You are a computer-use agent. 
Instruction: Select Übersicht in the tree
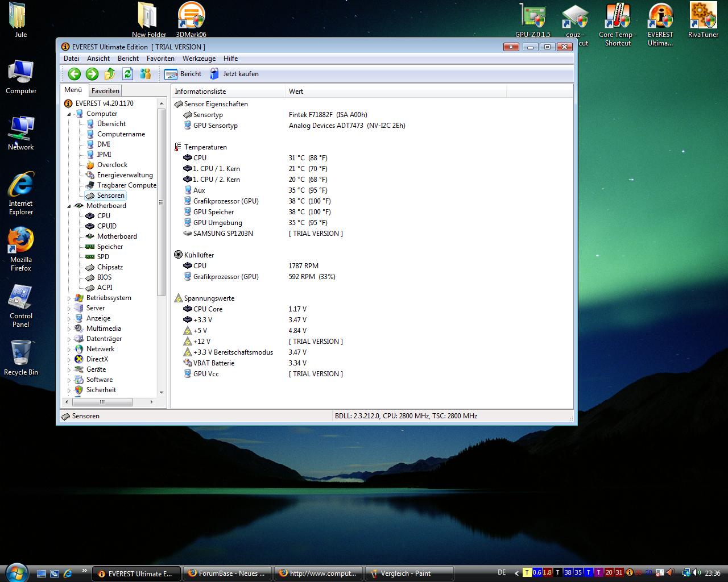pyautogui.click(x=111, y=124)
